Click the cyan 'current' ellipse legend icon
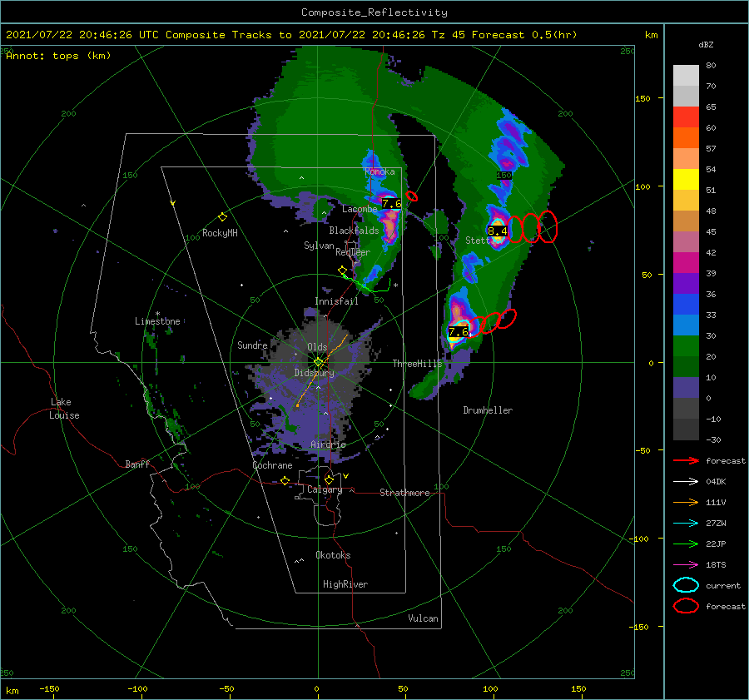The width and height of the screenshot is (749, 700). tap(686, 585)
